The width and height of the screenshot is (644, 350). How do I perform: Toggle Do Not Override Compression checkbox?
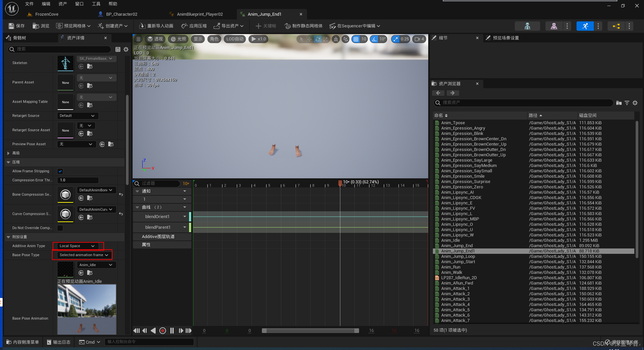click(60, 228)
